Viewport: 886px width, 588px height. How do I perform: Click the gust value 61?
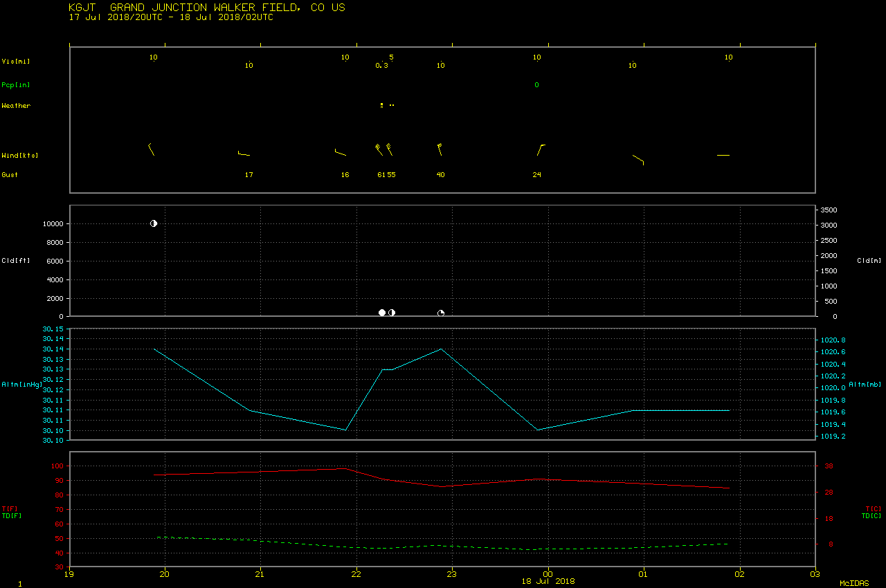pyautogui.click(x=381, y=175)
